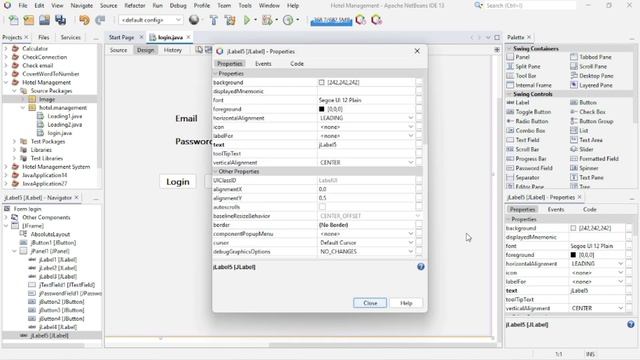Click the help icon in Properties dialog
Viewport: 640px width, 360px height.
click(421, 267)
